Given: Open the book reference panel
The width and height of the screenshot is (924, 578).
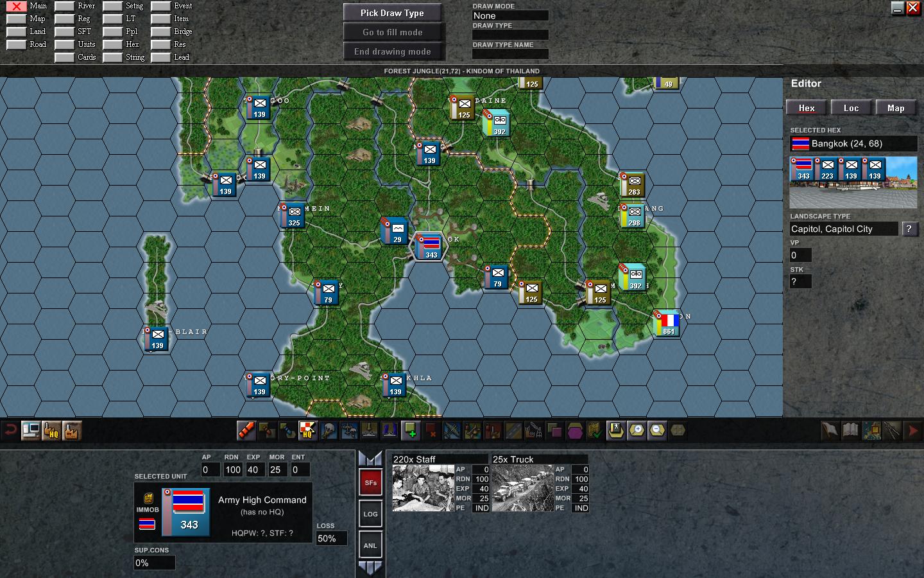Looking at the screenshot, I should (850, 431).
